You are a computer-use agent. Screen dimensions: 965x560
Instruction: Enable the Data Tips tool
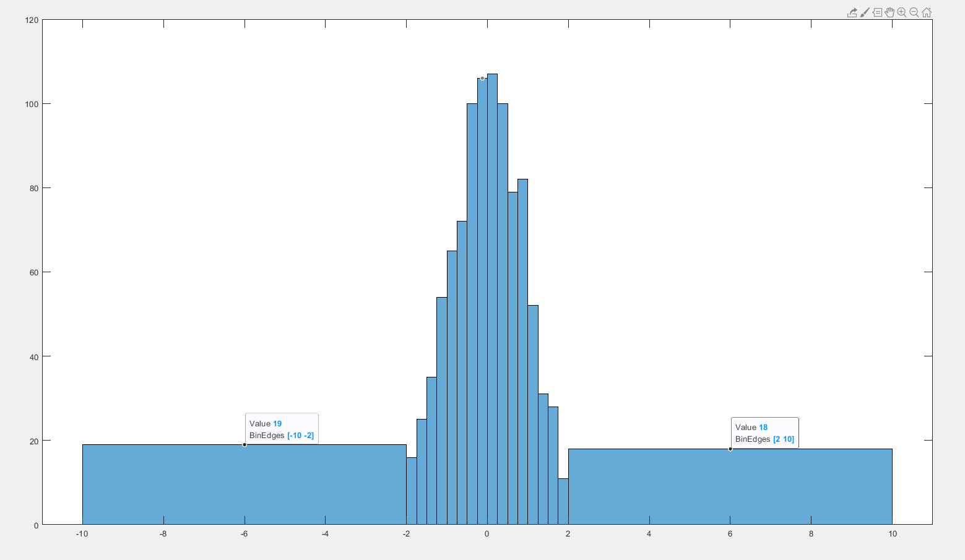click(878, 12)
